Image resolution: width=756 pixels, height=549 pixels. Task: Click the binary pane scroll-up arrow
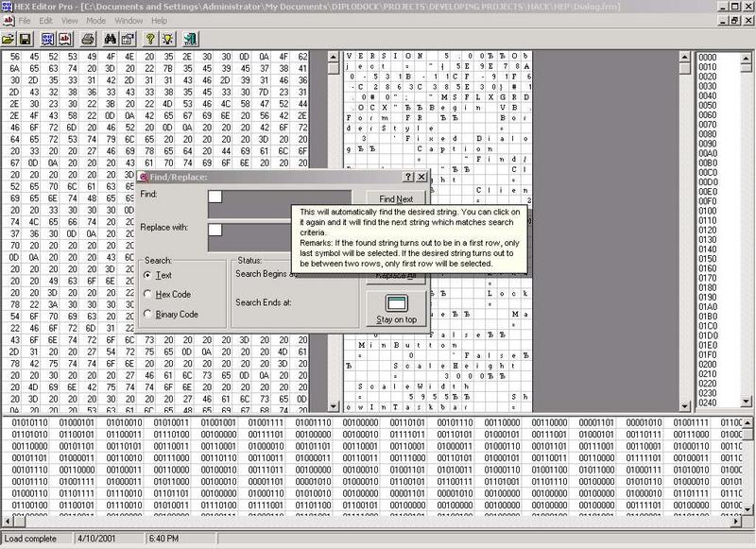pos(747,422)
